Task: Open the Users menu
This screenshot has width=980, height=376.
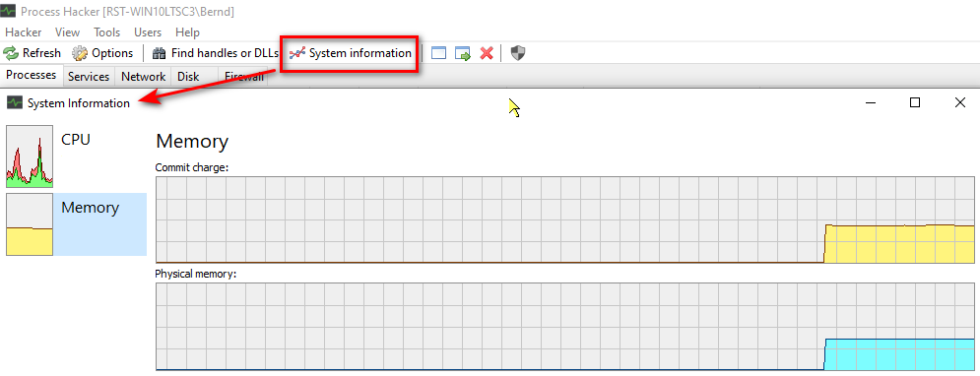Action: pos(148,32)
